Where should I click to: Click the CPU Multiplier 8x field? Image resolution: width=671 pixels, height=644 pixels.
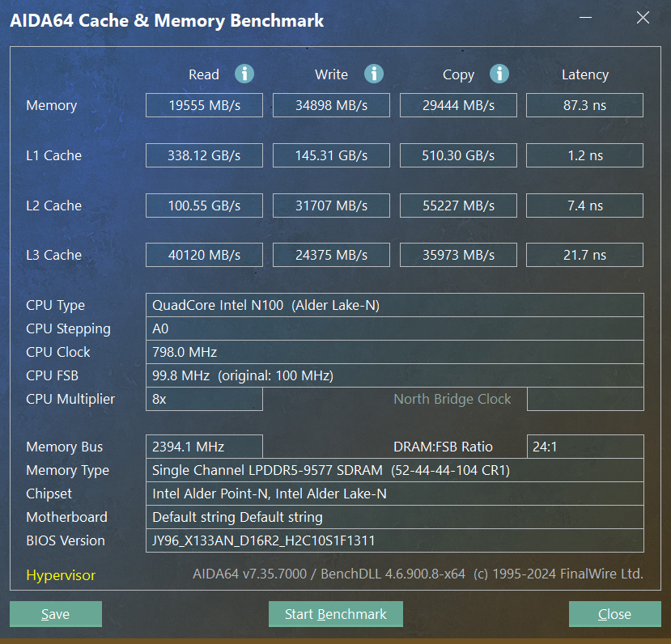point(204,399)
